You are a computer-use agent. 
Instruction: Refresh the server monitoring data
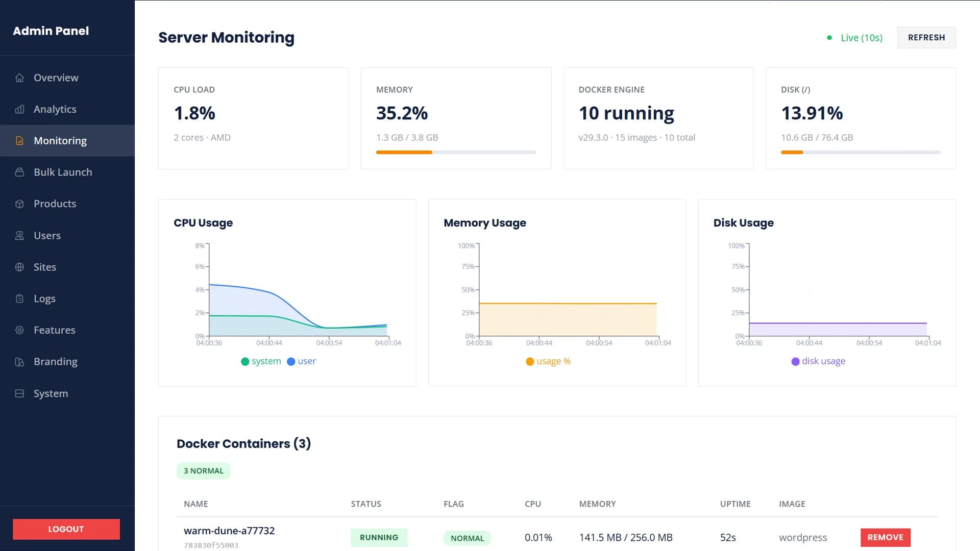coord(926,38)
